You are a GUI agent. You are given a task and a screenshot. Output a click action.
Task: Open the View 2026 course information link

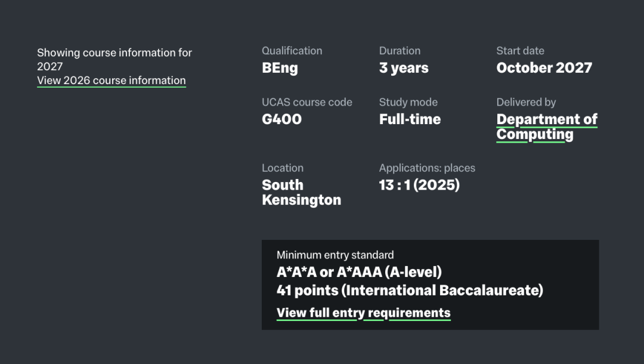(x=112, y=81)
